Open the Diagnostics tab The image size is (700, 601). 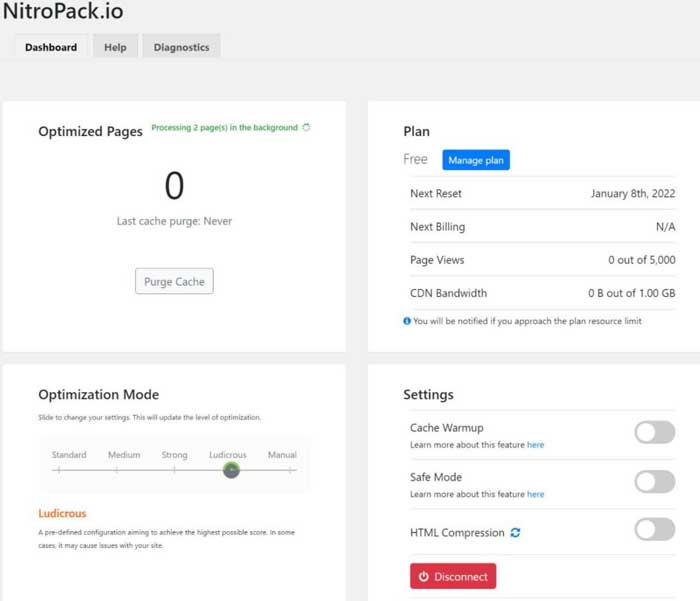(181, 47)
